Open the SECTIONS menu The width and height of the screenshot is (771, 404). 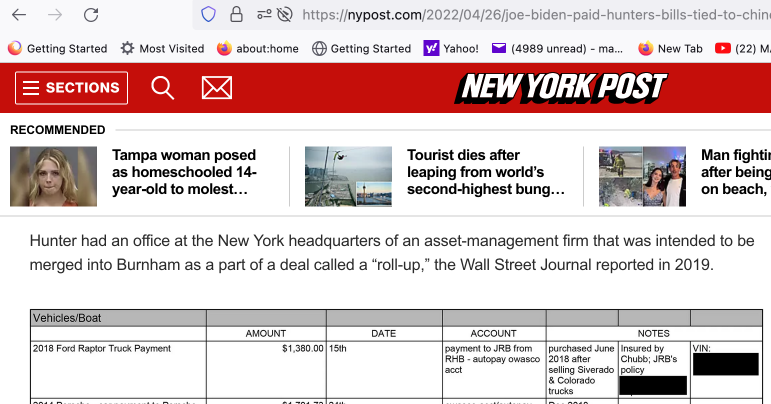(71, 88)
